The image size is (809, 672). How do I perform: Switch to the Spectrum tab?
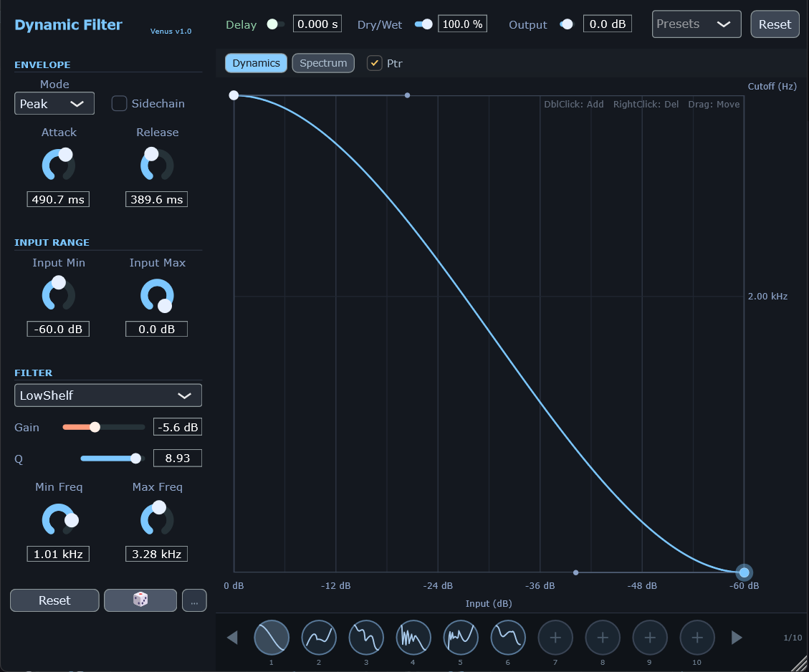click(x=322, y=63)
